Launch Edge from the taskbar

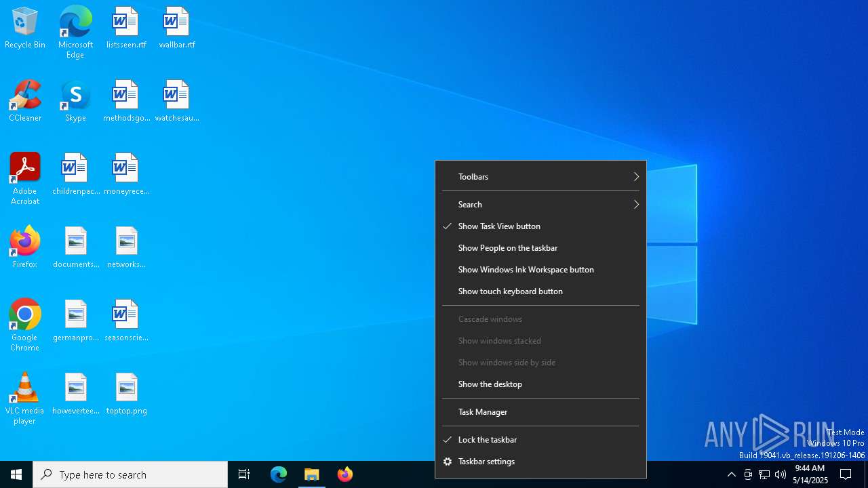(279, 474)
